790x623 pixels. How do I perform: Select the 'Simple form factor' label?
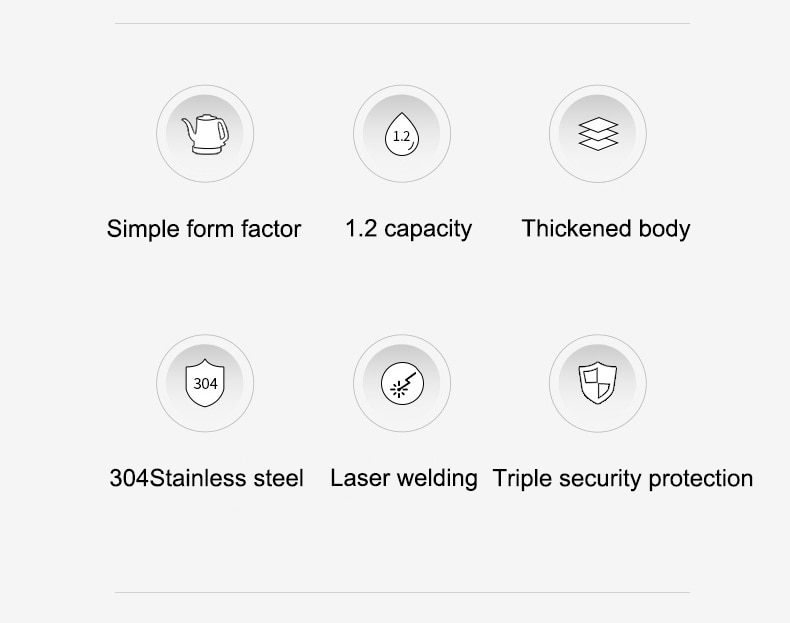pos(204,229)
